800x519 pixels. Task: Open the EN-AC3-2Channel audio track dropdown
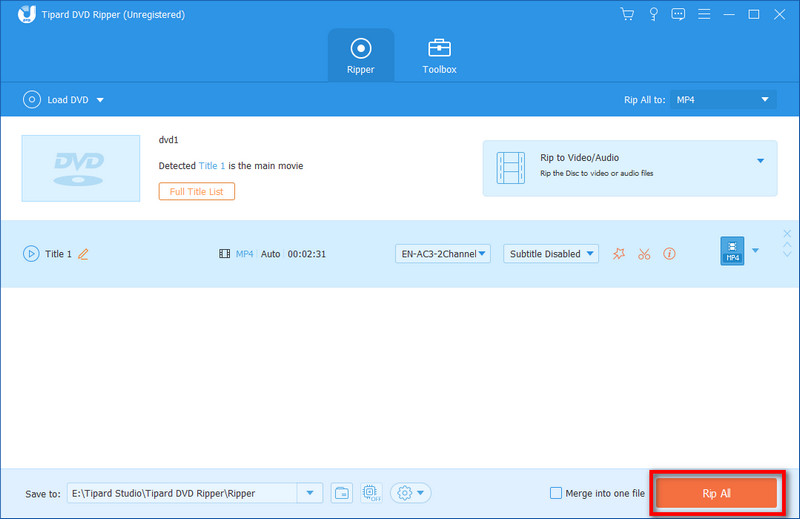443,254
